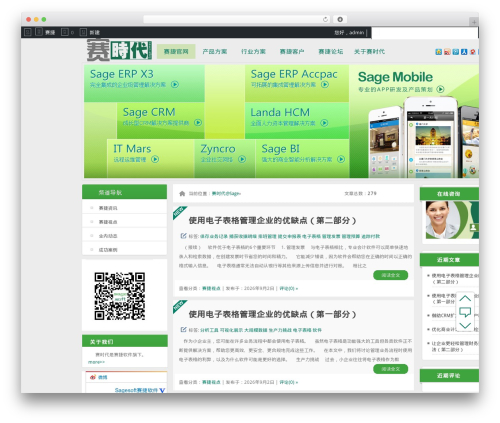The image size is (500, 423).
Task: Open the comments link under second-part article
Action: 289,288
